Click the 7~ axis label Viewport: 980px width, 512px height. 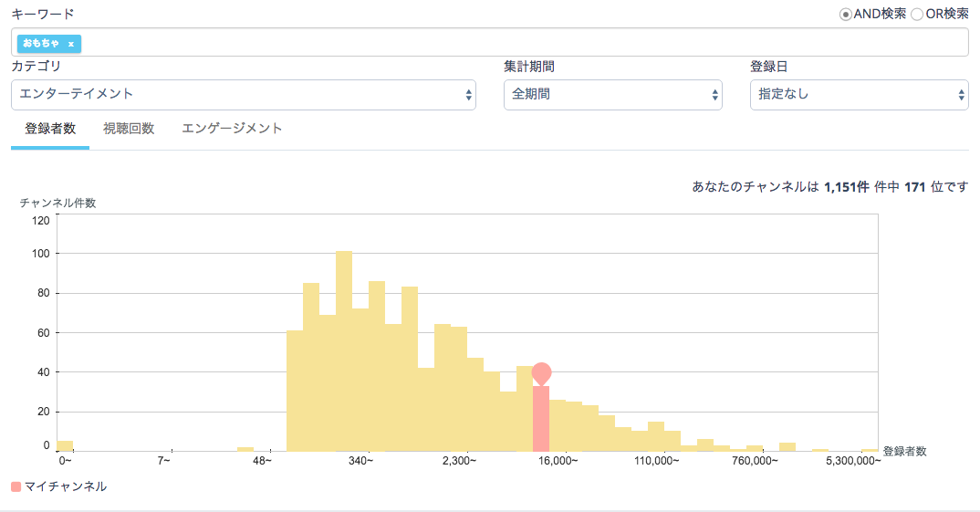[163, 462]
